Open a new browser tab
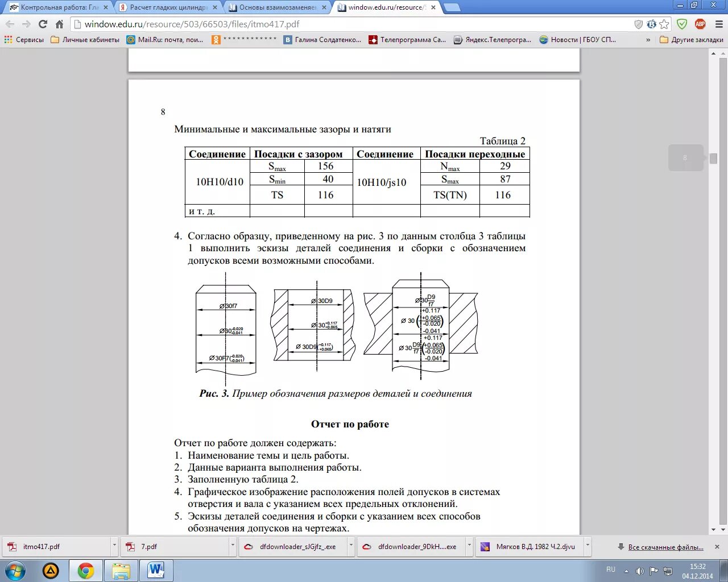The height and width of the screenshot is (582, 728). [452, 7]
